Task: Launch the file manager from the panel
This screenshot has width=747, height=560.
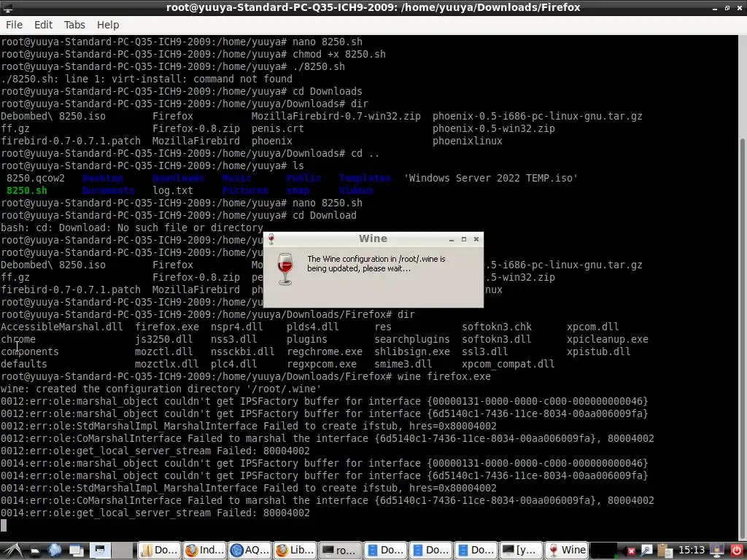Action: [34, 551]
